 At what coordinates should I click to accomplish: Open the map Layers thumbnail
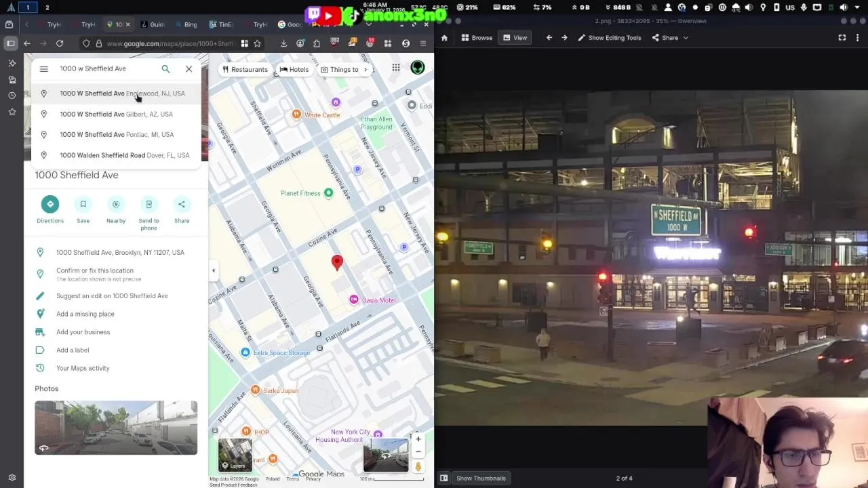(x=235, y=455)
